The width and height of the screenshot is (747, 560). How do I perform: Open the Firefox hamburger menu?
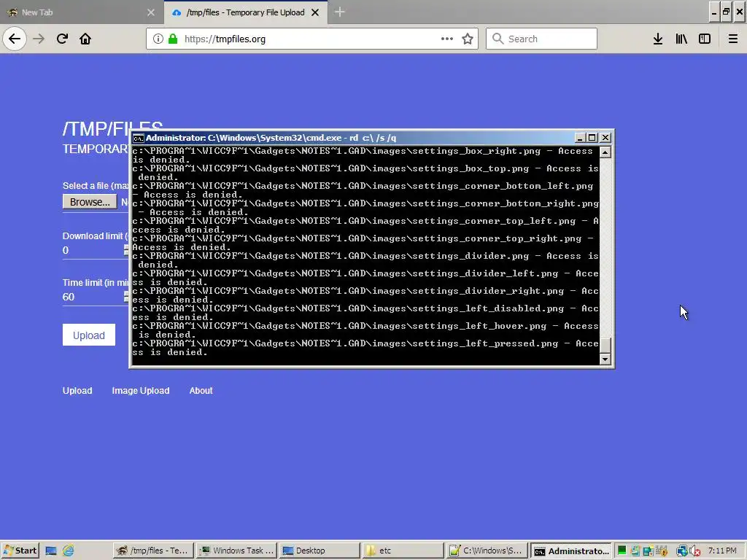732,39
